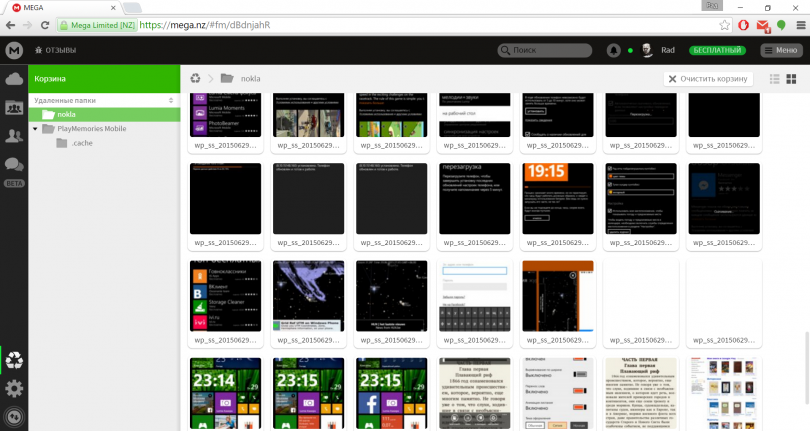The height and width of the screenshot is (431, 810).
Task: Open the notifications bell icon
Action: [x=613, y=50]
